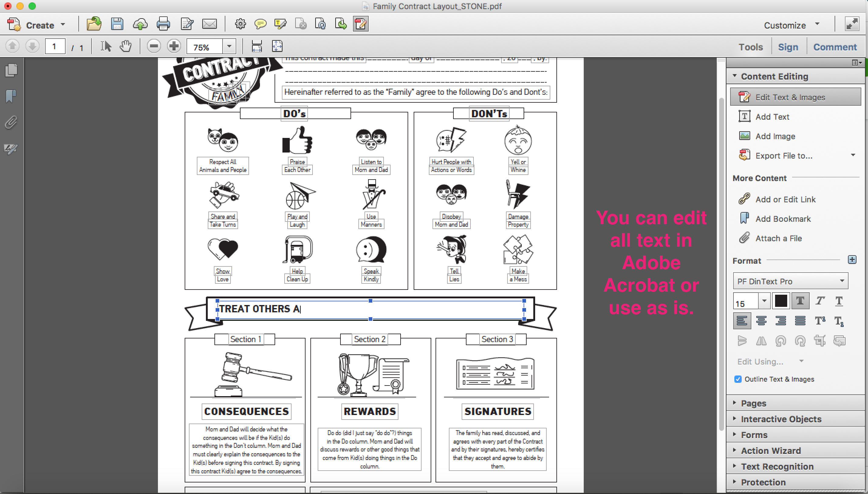This screenshot has height=494, width=868.
Task: Expand the Interactive Objects section
Action: (781, 419)
